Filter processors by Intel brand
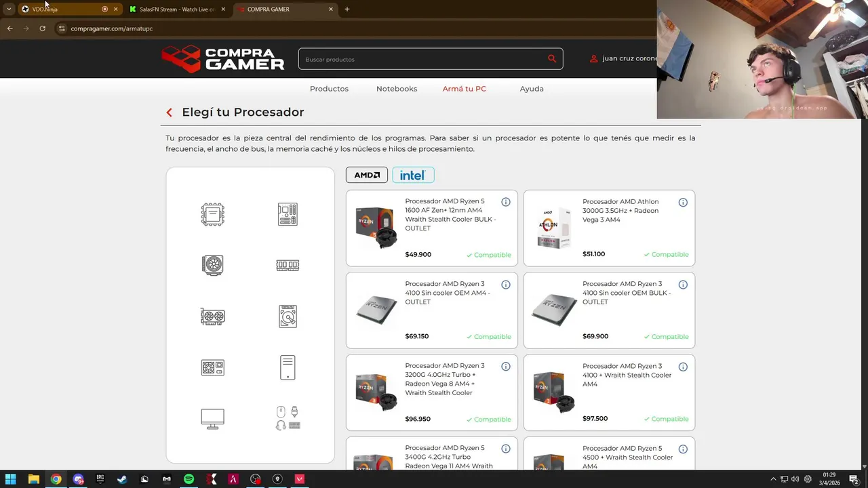 (x=413, y=175)
